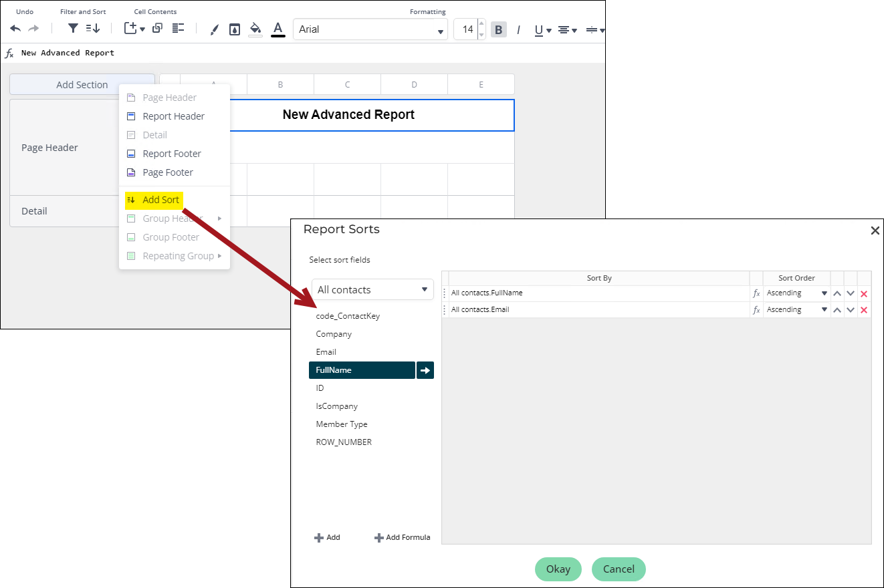Viewport: 884px width, 588px height.
Task: Select the New Advanced Report title cell
Action: [348, 115]
